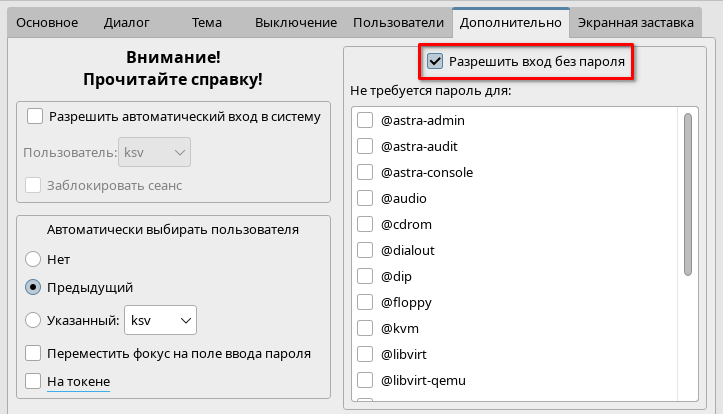The image size is (723, 414).
Task: Uncheck Разрешить вход без пароля
Action: pos(435,62)
